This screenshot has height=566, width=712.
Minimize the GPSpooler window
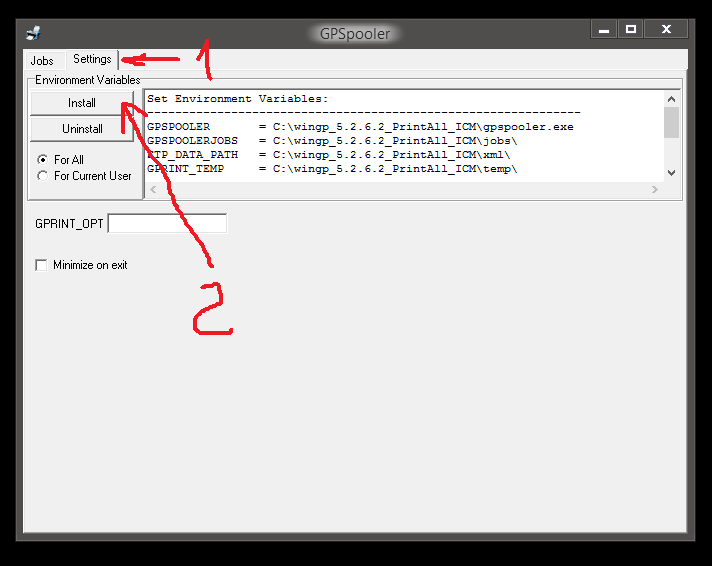603,29
